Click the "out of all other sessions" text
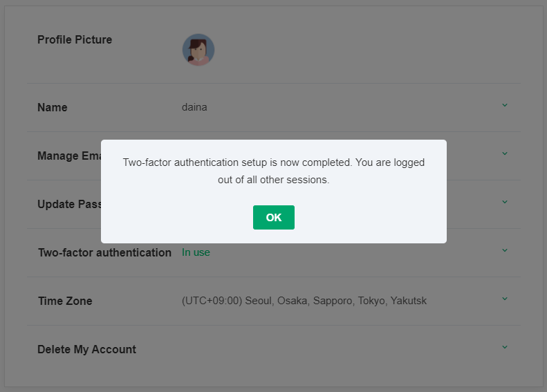The height and width of the screenshot is (392, 547). 274,180
